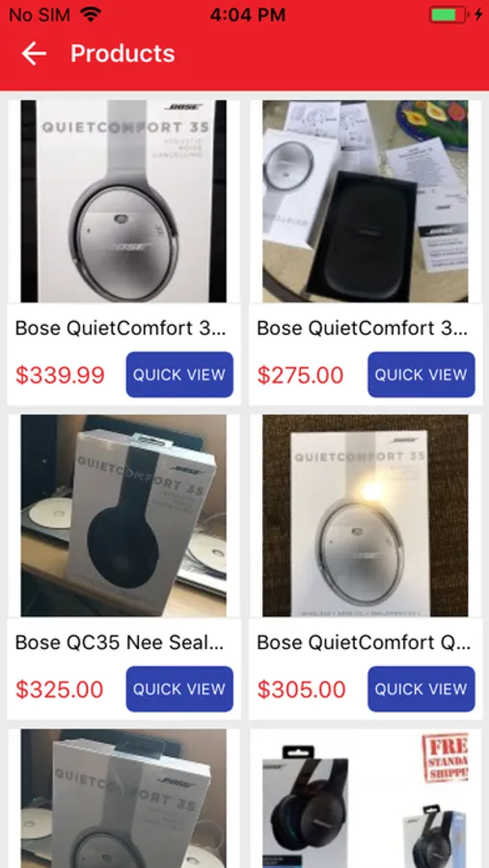Tap the $325.00 price label
This screenshot has height=868, width=489.
pyautogui.click(x=59, y=690)
